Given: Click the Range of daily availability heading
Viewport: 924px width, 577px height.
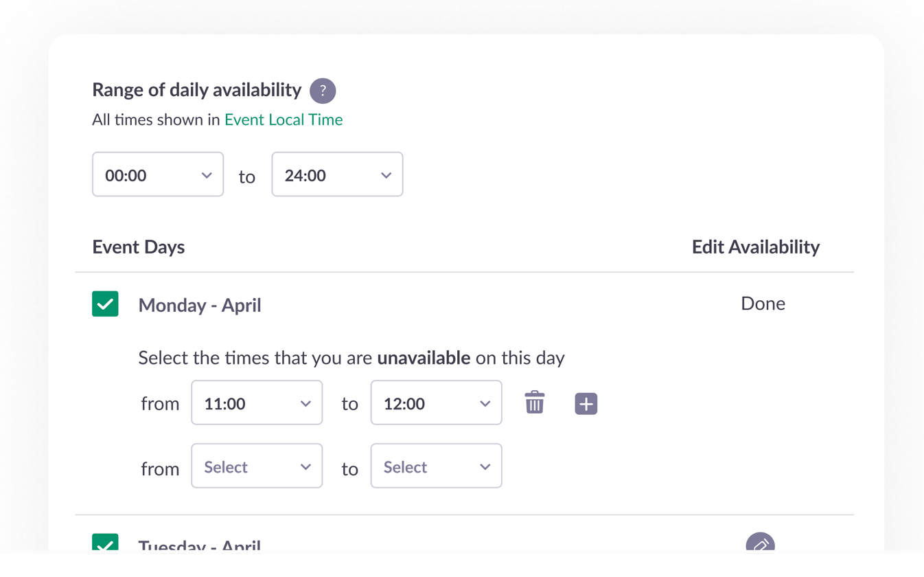Looking at the screenshot, I should [197, 90].
